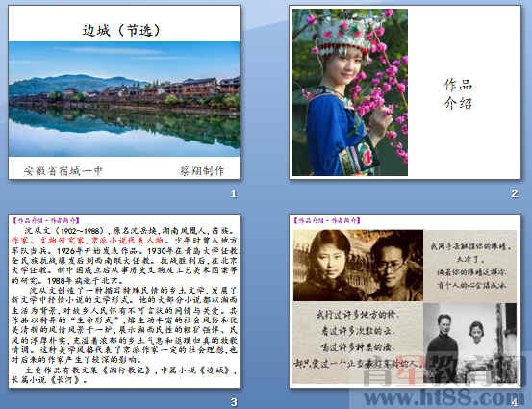532x409 pixels.
Task: Click the black-and-white couple photo on slide 4
Action: tap(469, 344)
